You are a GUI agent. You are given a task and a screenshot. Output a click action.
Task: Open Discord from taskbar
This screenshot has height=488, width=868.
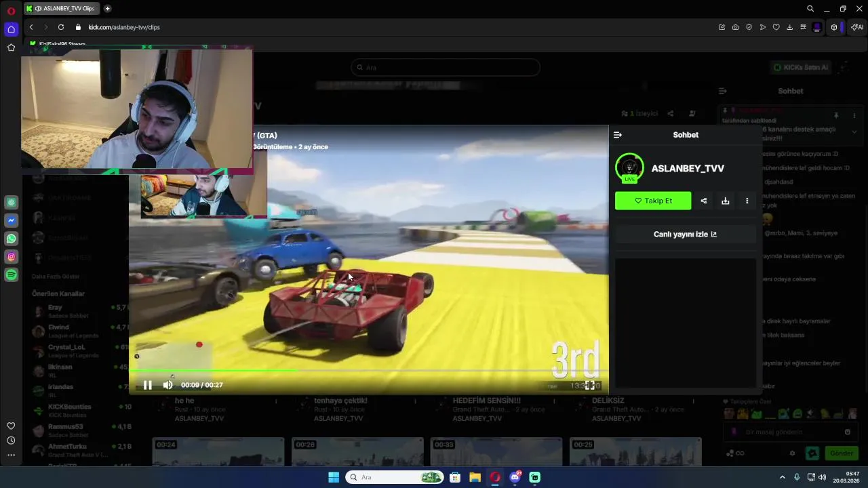click(x=515, y=477)
